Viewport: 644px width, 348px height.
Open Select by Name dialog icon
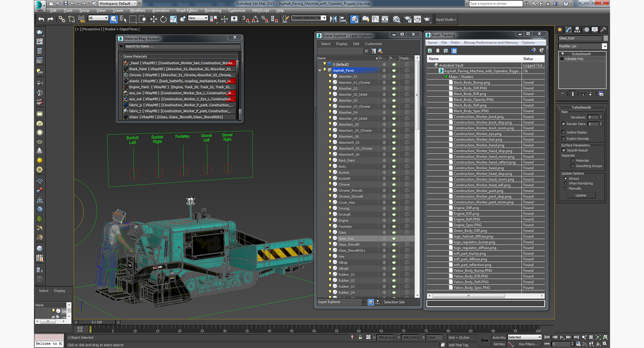pyautogui.click(x=123, y=19)
